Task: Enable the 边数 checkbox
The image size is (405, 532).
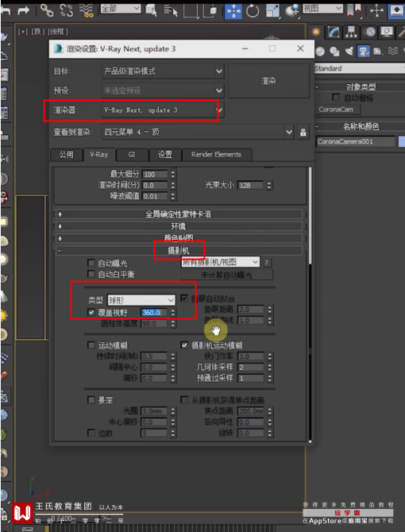Action: (x=91, y=433)
